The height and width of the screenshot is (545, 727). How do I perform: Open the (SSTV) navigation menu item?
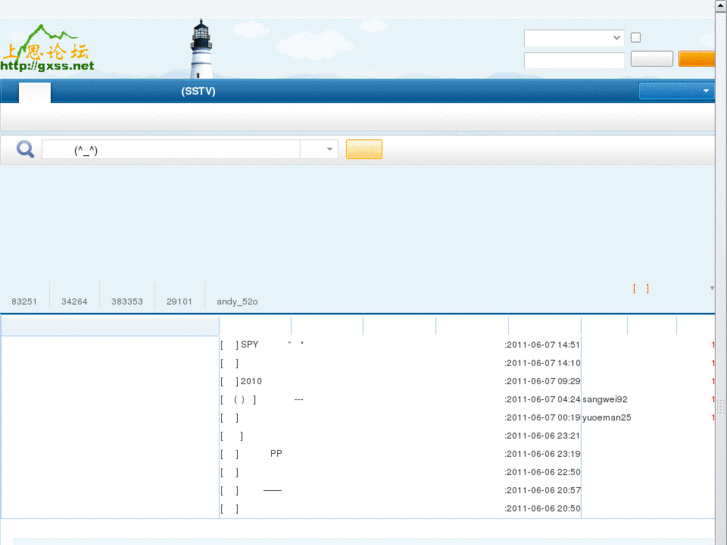[198, 91]
